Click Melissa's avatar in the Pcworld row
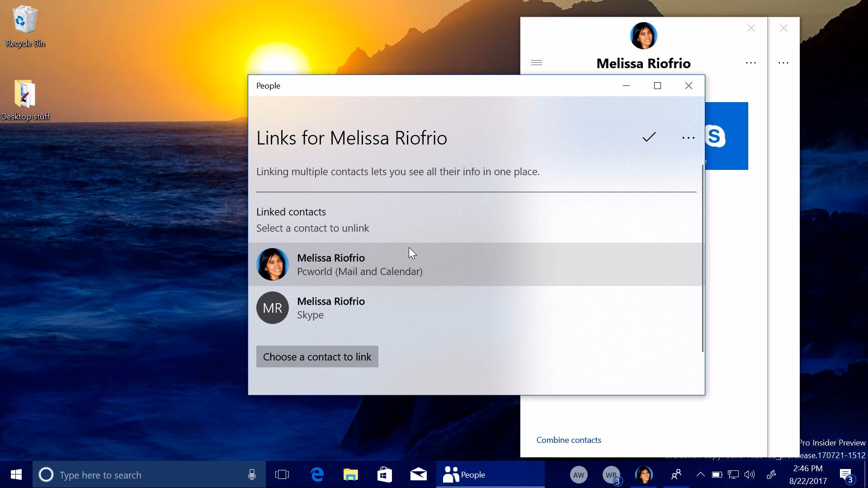The height and width of the screenshot is (488, 868). point(273,264)
